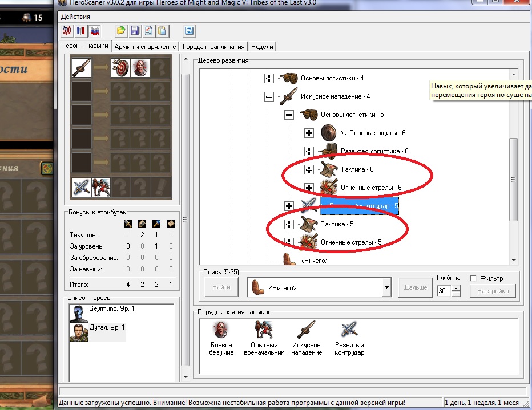Collapse Основы логистики - 5 node
This screenshot has height=410, width=532.
289,115
